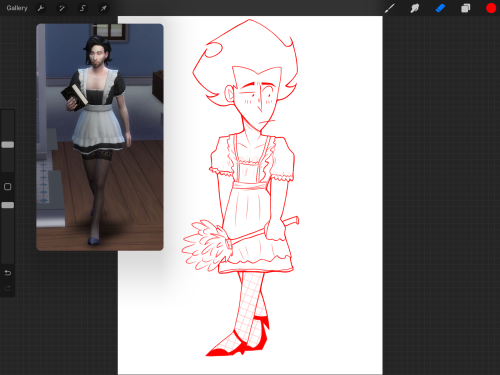Image resolution: width=500 pixels, height=375 pixels.
Task: Open the Actions wrench menu
Action: click(41, 8)
